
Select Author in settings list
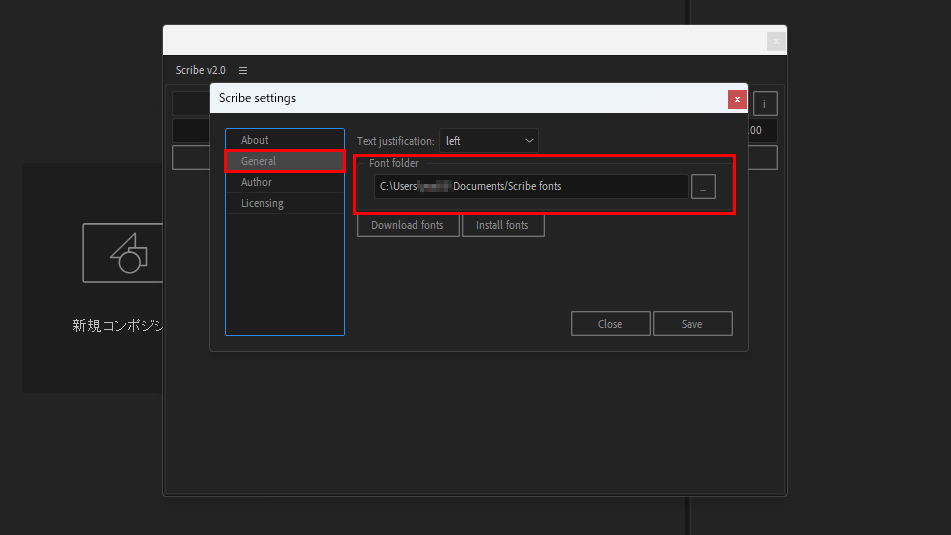click(x=285, y=182)
